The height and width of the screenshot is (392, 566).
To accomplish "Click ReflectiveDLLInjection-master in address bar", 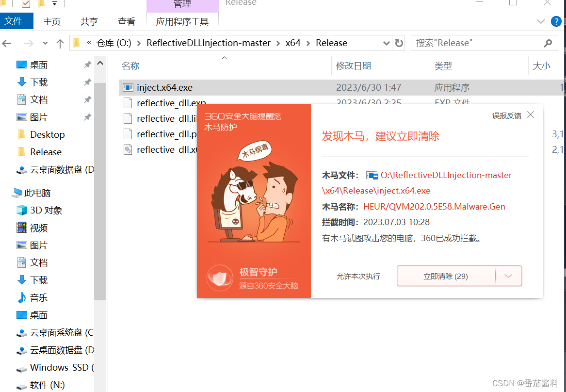I will click(x=209, y=43).
